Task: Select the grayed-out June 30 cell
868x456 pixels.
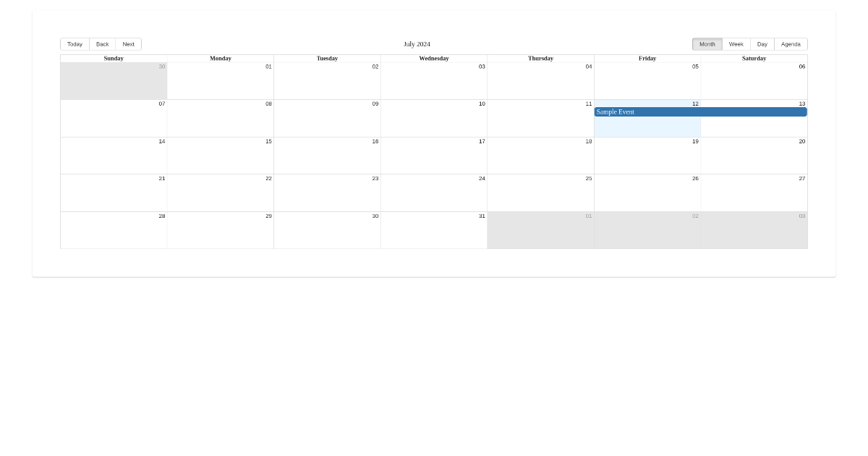Action: pyautogui.click(x=113, y=80)
